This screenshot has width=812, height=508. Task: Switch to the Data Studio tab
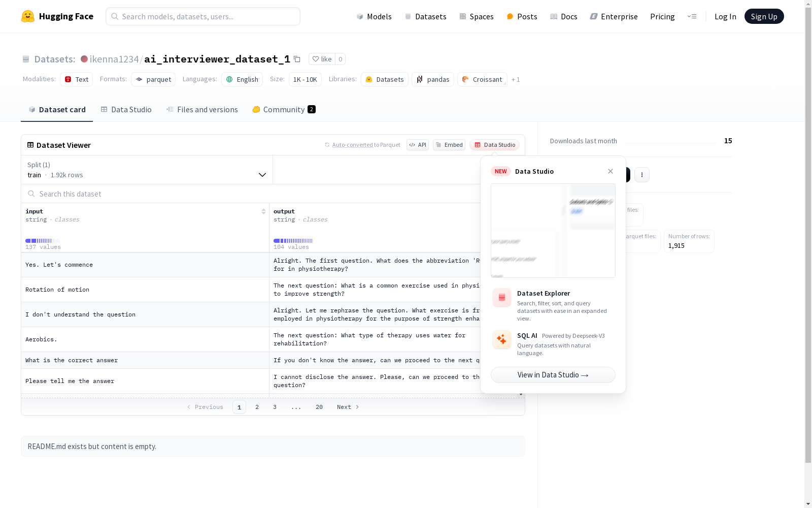(126, 110)
